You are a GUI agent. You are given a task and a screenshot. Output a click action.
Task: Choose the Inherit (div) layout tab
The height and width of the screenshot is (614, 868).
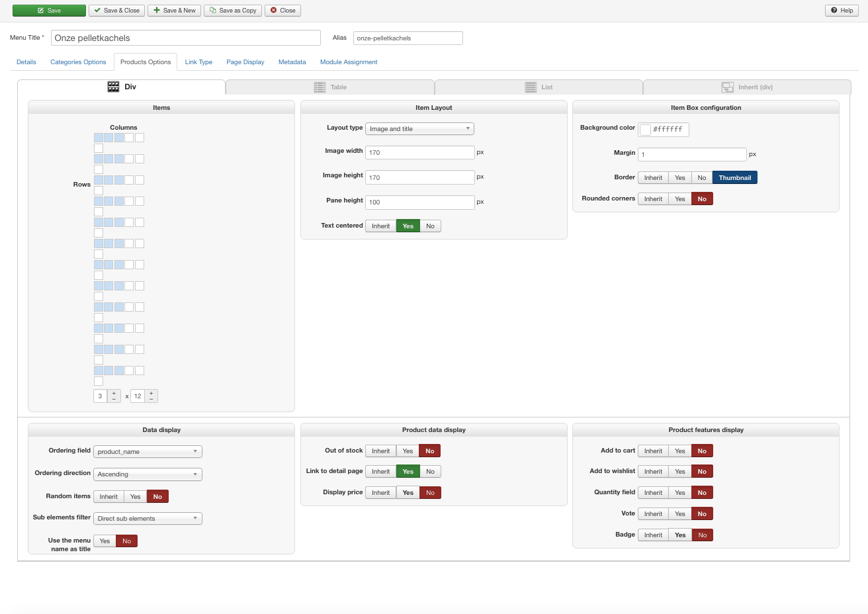tap(747, 87)
